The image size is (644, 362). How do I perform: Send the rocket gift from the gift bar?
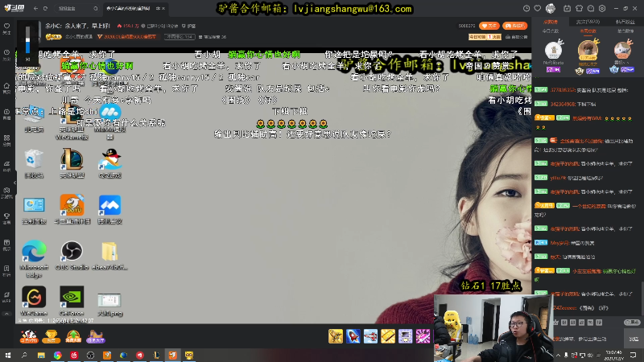pos(353,336)
